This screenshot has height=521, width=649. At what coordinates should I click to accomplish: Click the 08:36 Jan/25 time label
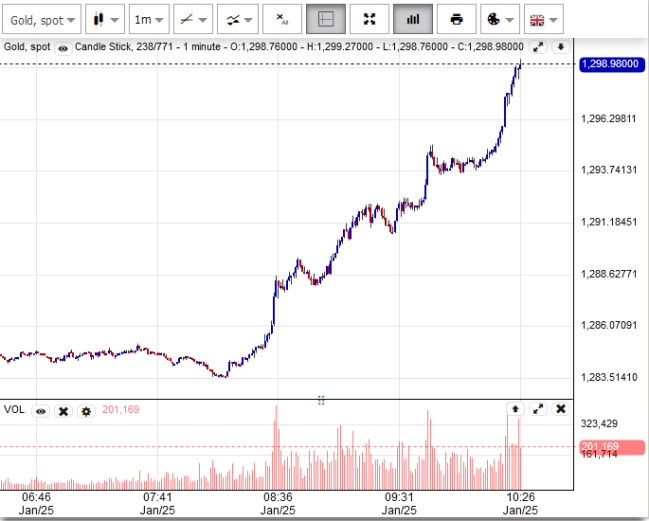[278, 504]
